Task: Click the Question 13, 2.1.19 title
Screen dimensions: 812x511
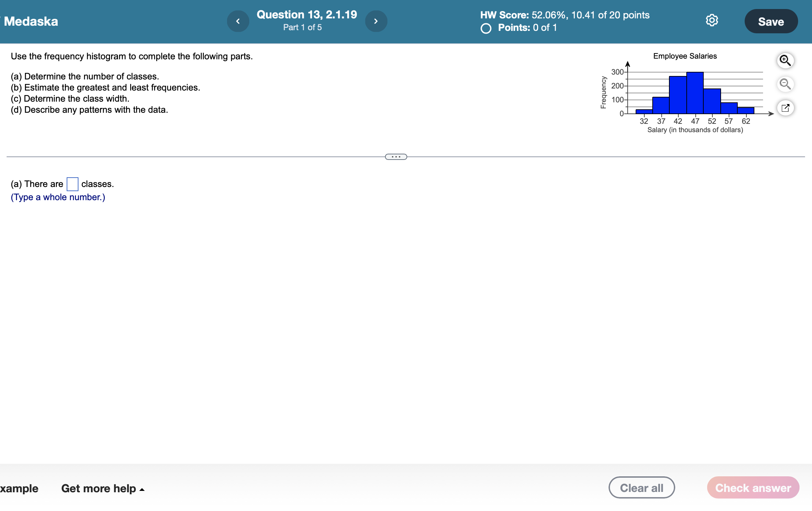Action: 307,15
